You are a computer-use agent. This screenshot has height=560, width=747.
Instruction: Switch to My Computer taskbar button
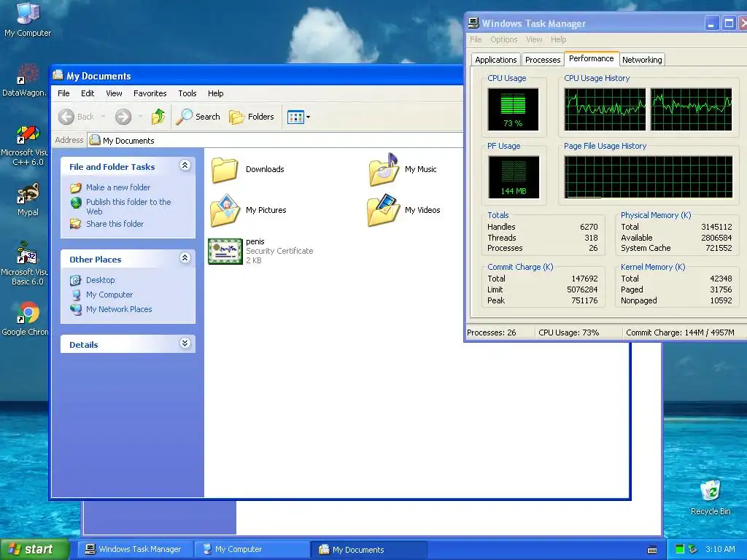252,550
